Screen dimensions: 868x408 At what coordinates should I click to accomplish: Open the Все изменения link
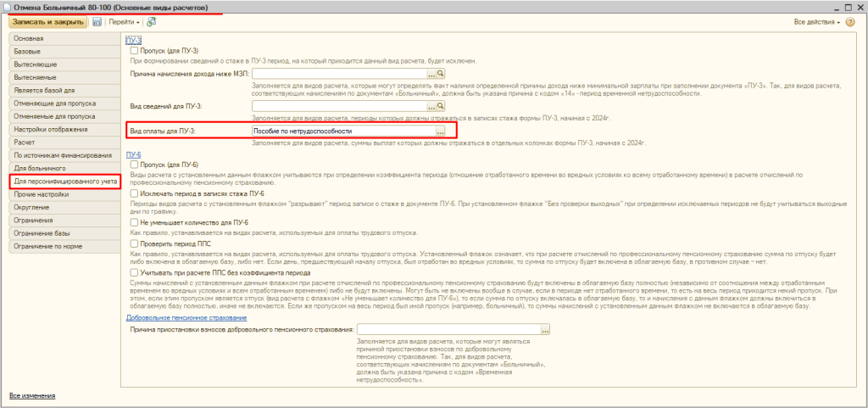pos(32,396)
